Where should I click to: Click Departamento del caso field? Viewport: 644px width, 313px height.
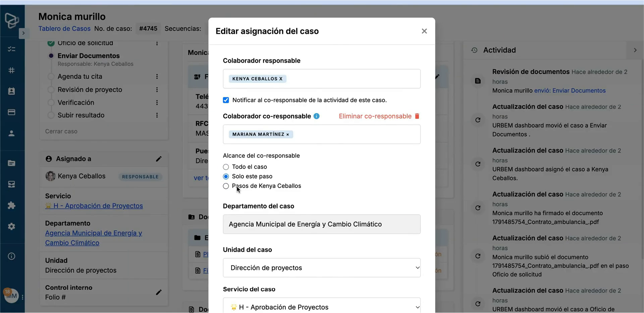322,224
